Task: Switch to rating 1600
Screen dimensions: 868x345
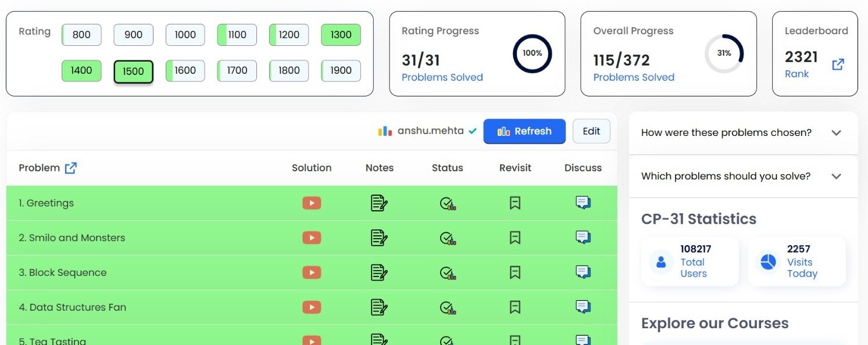Action: coord(185,71)
